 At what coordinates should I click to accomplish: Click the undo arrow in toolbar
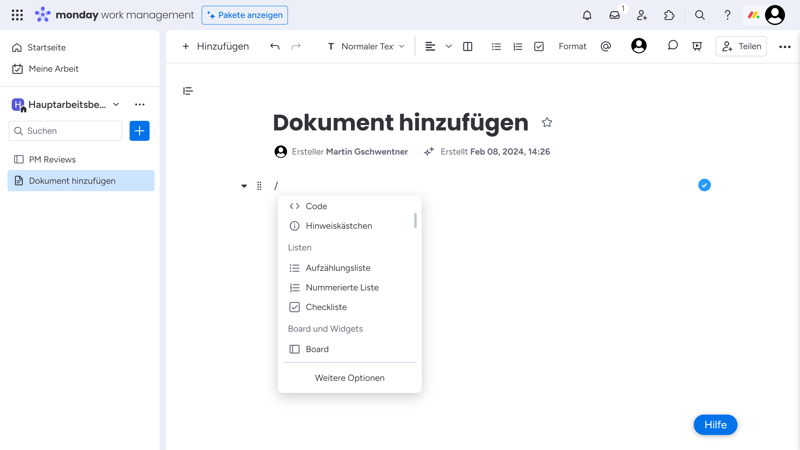pos(275,46)
